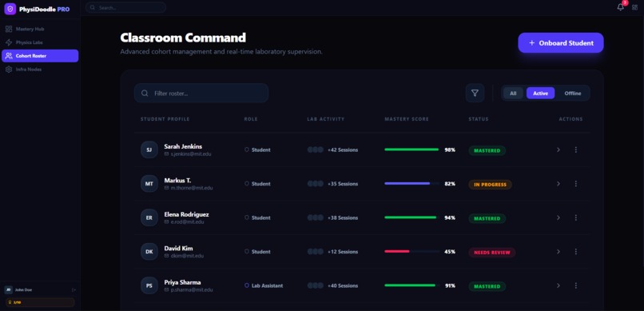Click the SJ avatar for Sarah Jenkins
The image size is (644, 311).
tap(149, 150)
